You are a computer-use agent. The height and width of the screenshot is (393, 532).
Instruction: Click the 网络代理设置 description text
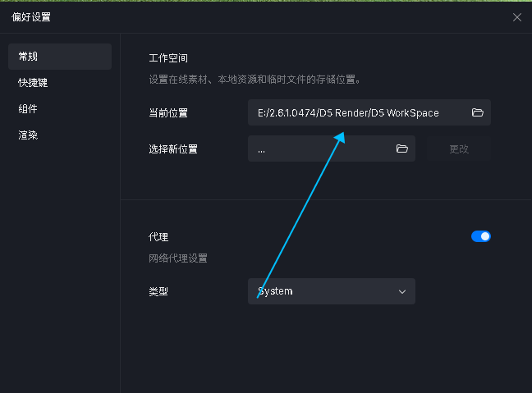coord(178,258)
